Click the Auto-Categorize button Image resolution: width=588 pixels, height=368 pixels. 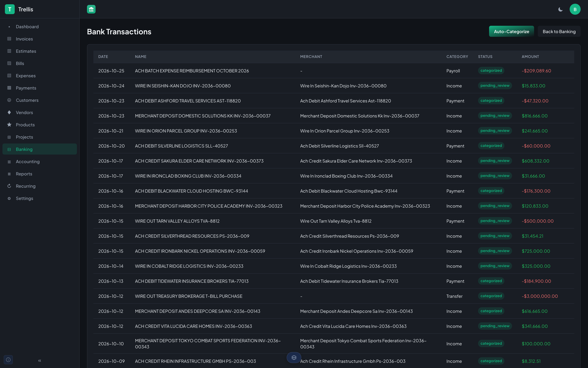pyautogui.click(x=512, y=31)
